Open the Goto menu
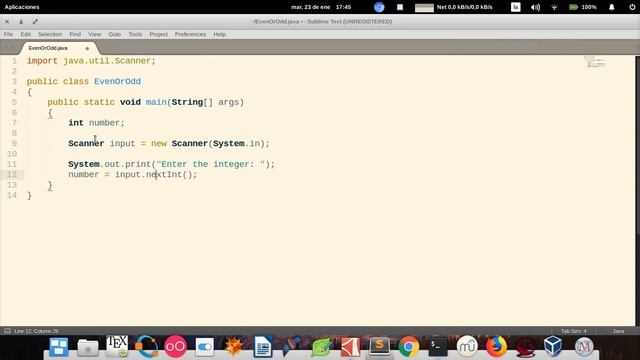 115,34
